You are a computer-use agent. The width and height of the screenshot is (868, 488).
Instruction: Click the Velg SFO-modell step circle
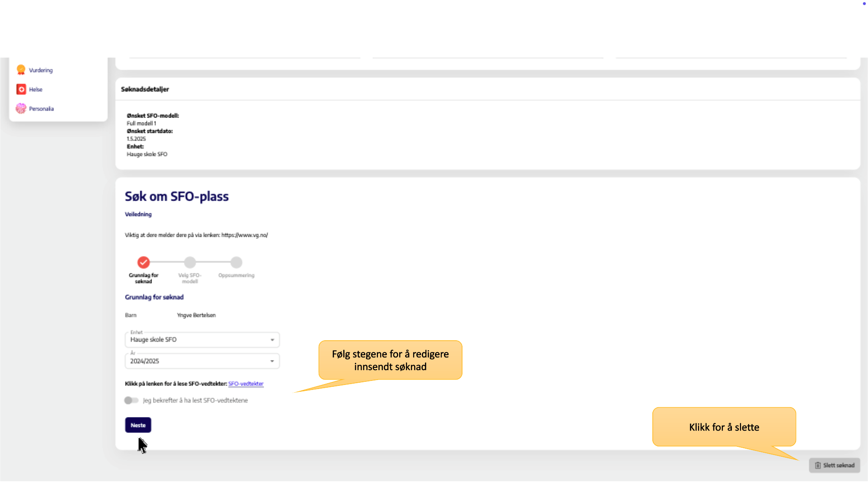190,263
